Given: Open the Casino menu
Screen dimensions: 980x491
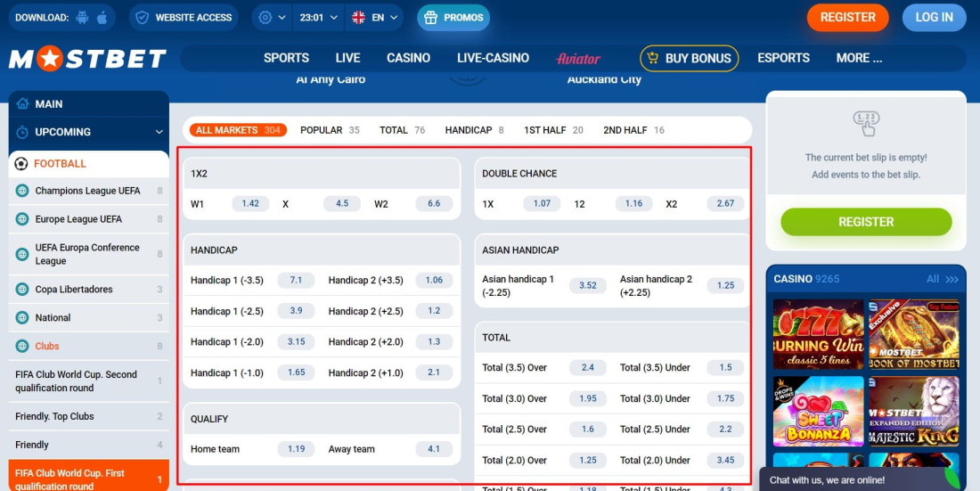Looking at the screenshot, I should [408, 58].
